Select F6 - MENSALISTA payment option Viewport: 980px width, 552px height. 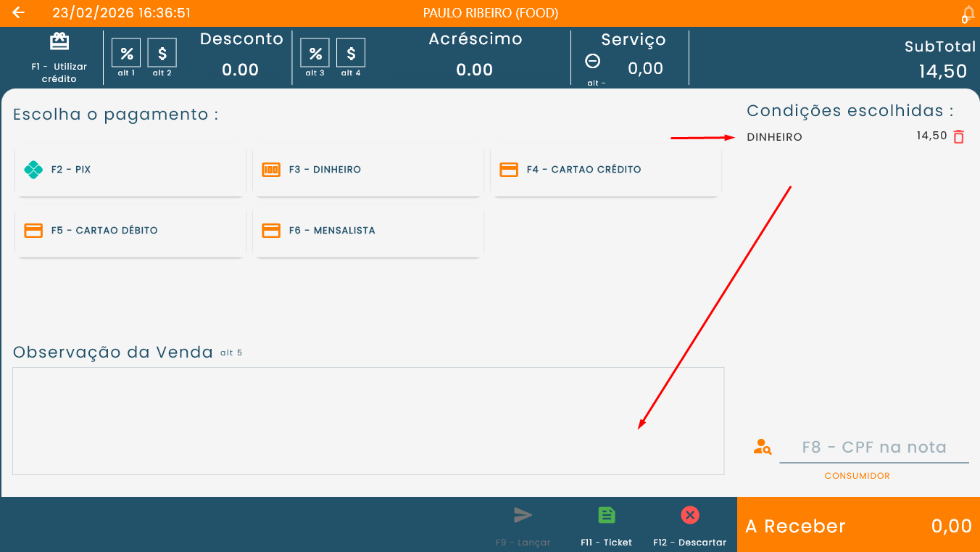(367, 231)
